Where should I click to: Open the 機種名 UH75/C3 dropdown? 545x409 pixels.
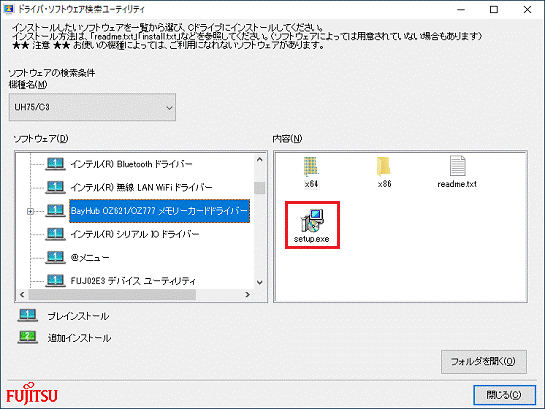(92, 107)
